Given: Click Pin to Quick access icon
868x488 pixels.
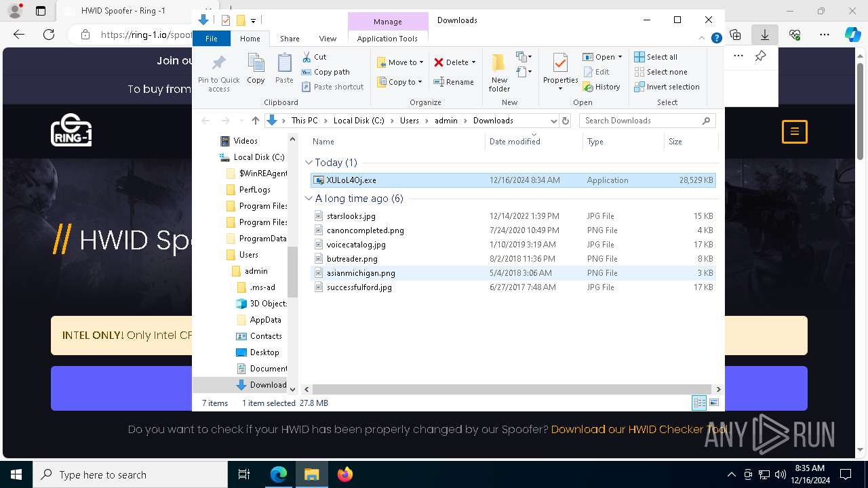Looking at the screenshot, I should pyautogui.click(x=218, y=73).
